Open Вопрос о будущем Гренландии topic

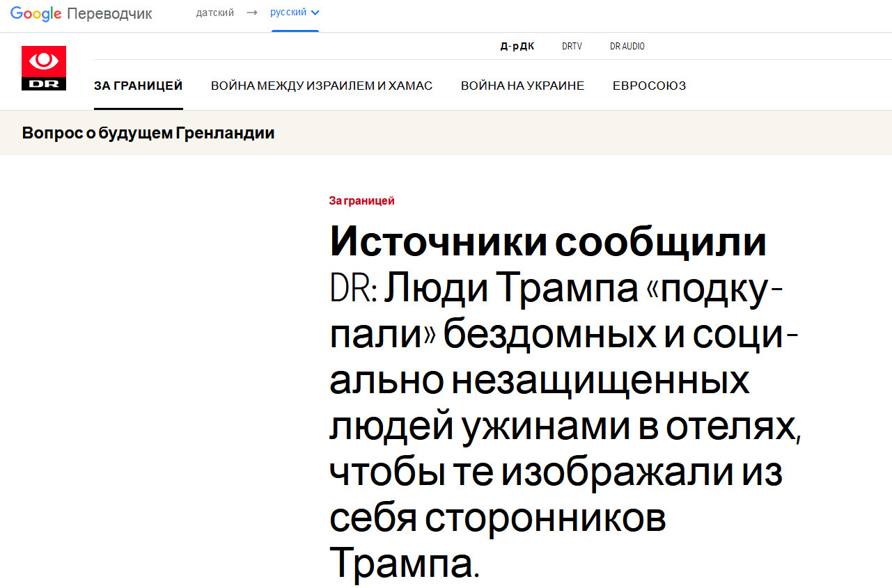click(x=148, y=133)
